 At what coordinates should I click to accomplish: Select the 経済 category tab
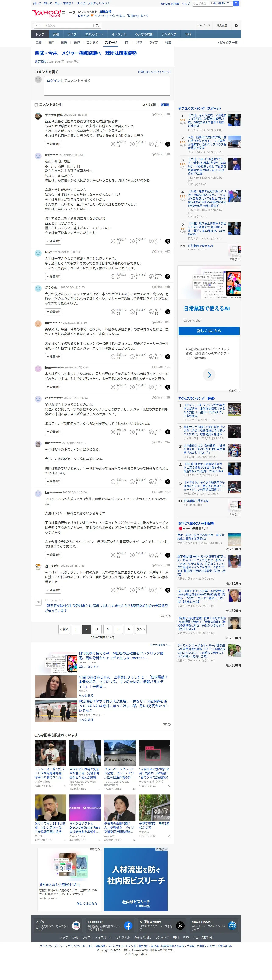pos(76,43)
